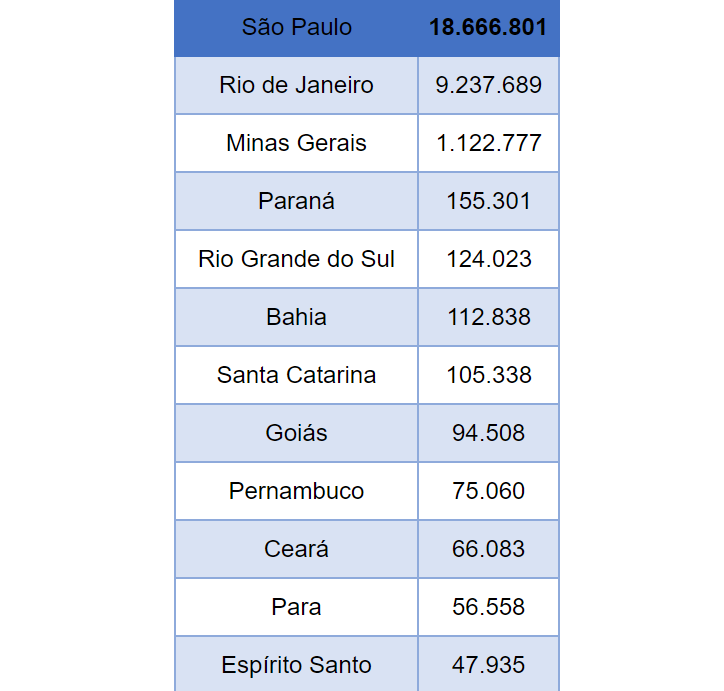
Task: Select the 112.838 value cell
Action: point(488,317)
